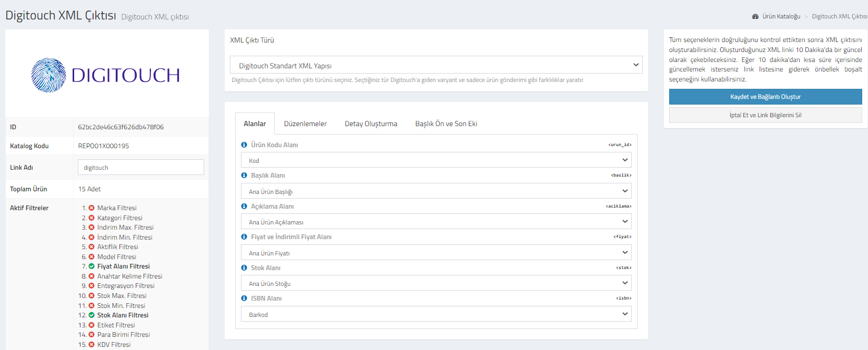
Task: Switch to the Düzenlemeler tab
Action: (305, 124)
